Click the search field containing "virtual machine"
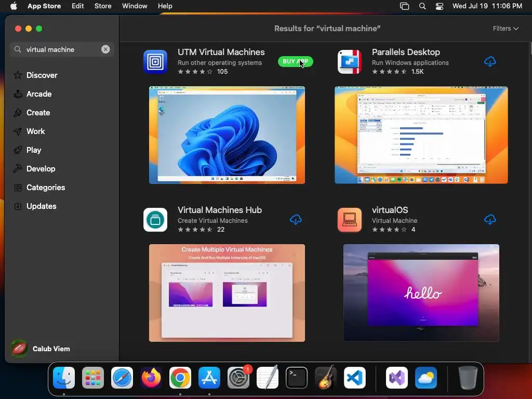The height and width of the screenshot is (399, 532). click(62, 49)
